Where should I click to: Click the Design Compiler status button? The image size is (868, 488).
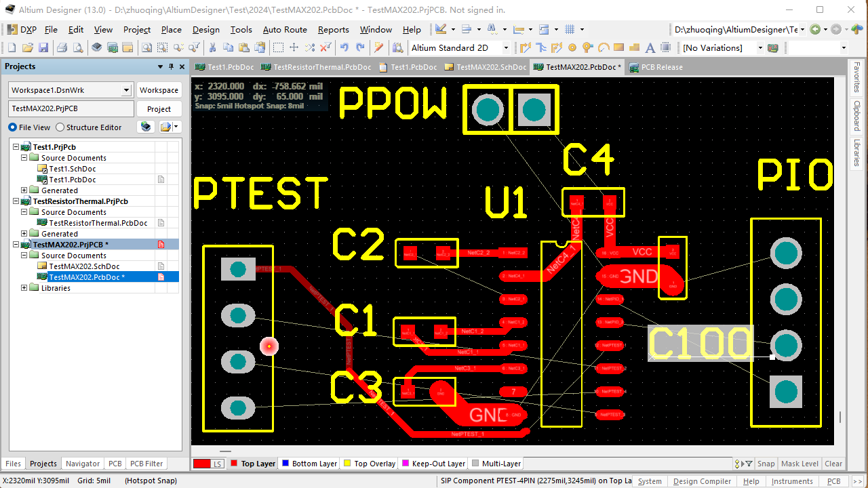[702, 481]
